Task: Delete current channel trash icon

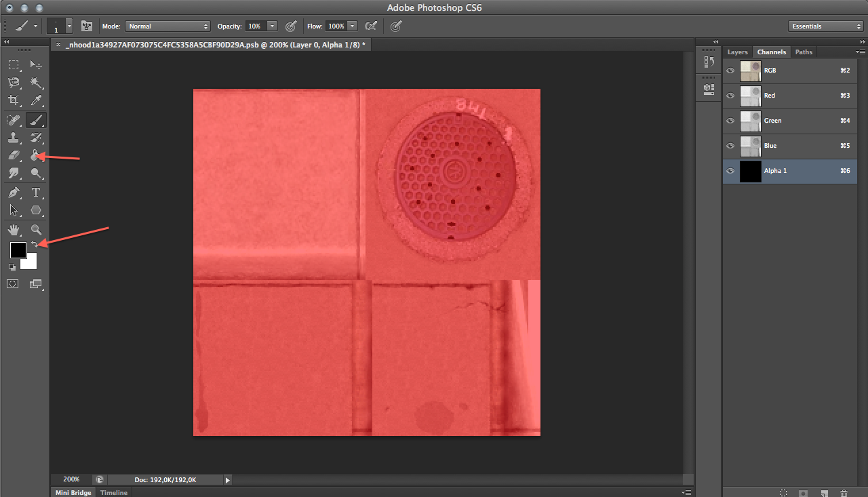Action: click(844, 493)
